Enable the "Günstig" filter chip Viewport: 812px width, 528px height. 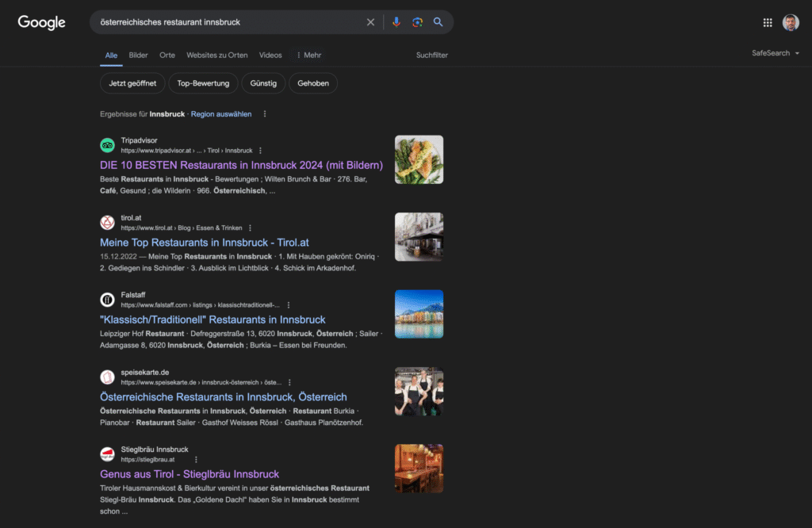[x=263, y=83]
